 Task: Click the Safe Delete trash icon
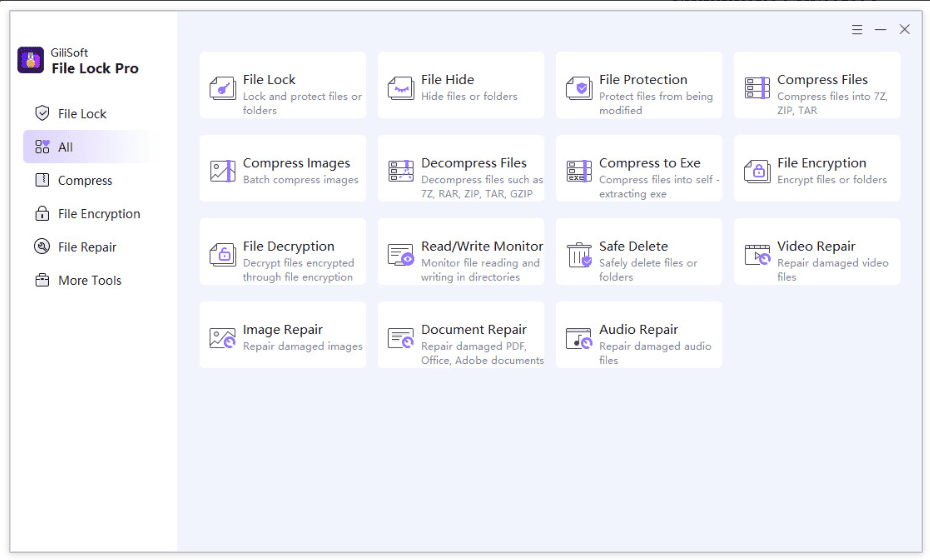pyautogui.click(x=579, y=254)
